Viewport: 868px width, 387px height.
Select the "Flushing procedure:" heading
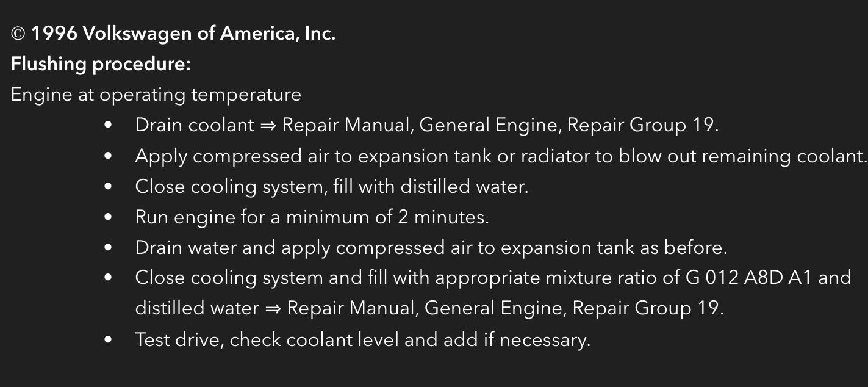coord(101,64)
